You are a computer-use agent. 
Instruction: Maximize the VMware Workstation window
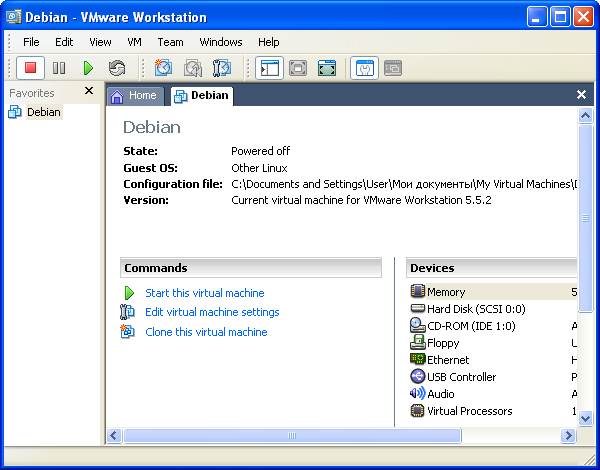[560, 17]
